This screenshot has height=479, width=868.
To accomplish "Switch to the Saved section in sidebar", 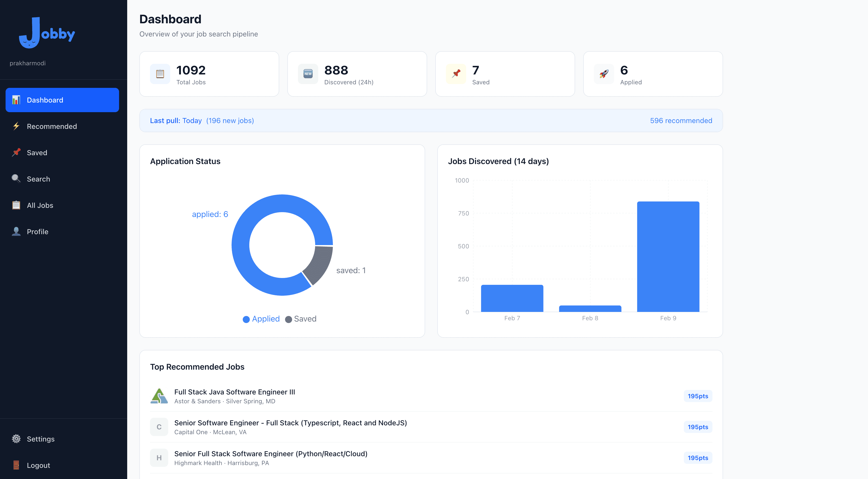I will point(37,152).
